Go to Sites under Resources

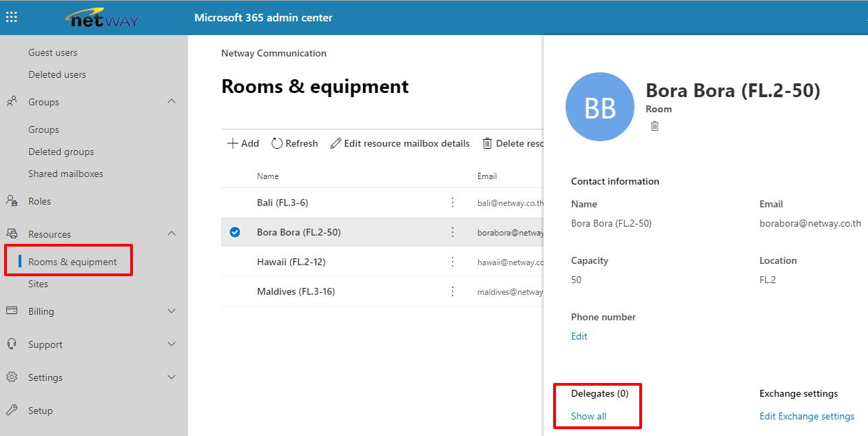(39, 284)
